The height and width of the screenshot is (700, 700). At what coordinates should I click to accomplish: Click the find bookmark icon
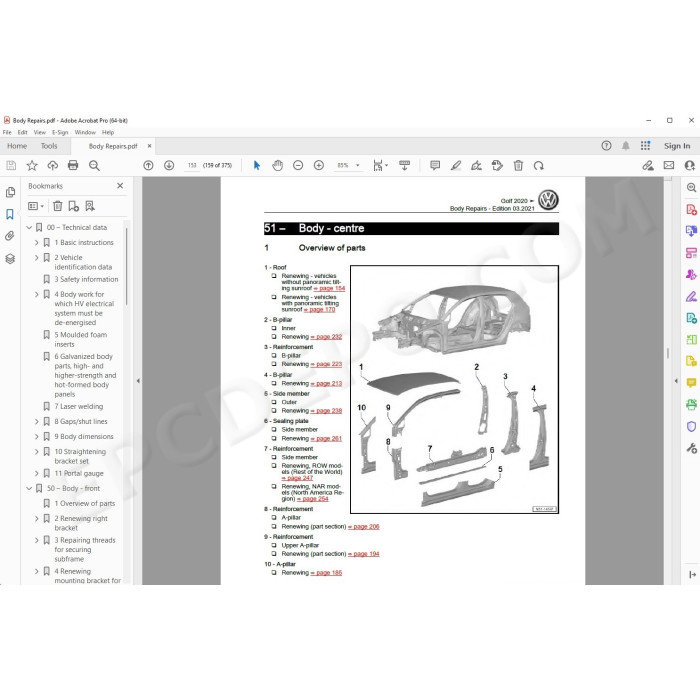click(90, 206)
